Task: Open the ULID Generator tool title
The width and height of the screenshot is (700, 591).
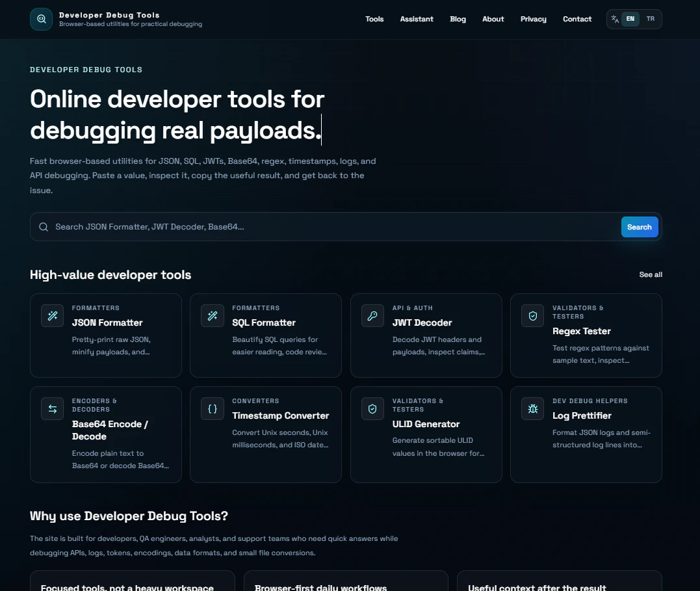Action: [x=426, y=424]
